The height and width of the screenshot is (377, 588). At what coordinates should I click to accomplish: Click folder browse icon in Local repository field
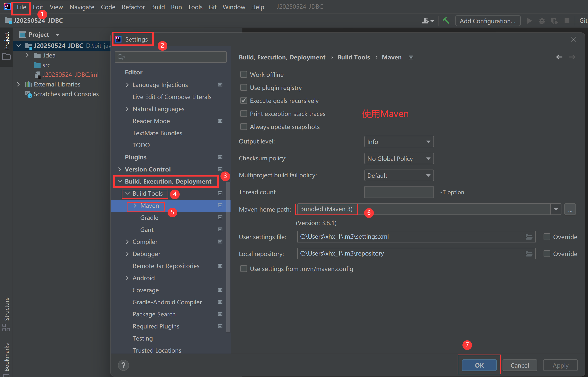[529, 254]
